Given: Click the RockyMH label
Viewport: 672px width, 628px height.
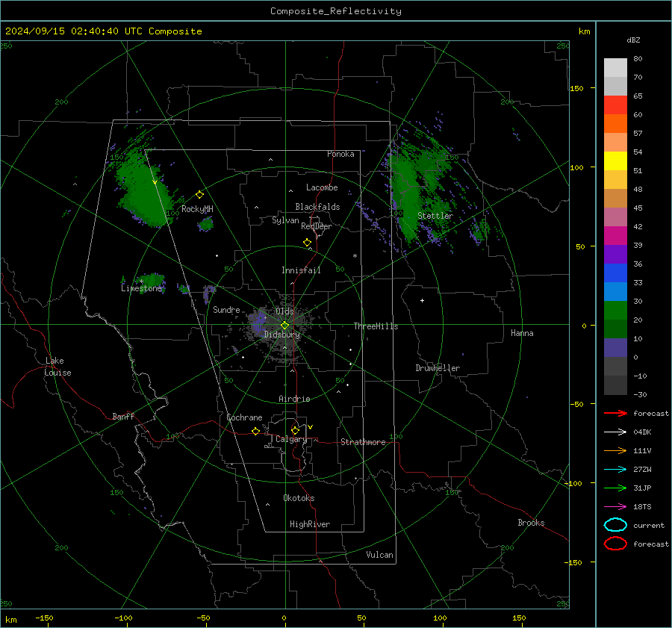Looking at the screenshot, I should click(197, 209).
